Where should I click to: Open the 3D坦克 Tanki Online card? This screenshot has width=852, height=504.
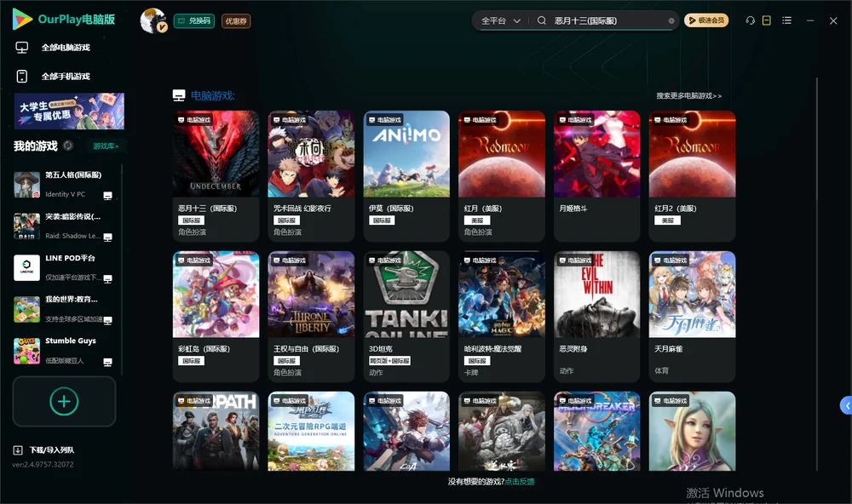(x=406, y=316)
